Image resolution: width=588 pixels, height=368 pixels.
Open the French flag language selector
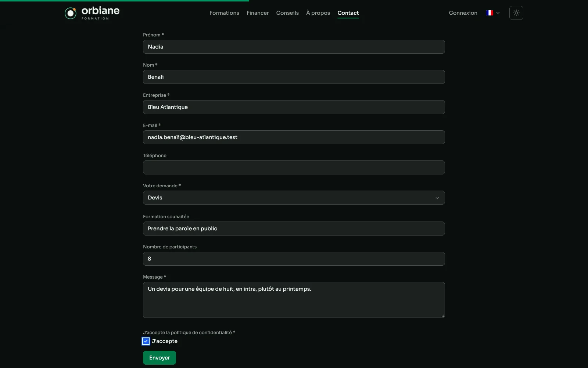pyautogui.click(x=492, y=13)
